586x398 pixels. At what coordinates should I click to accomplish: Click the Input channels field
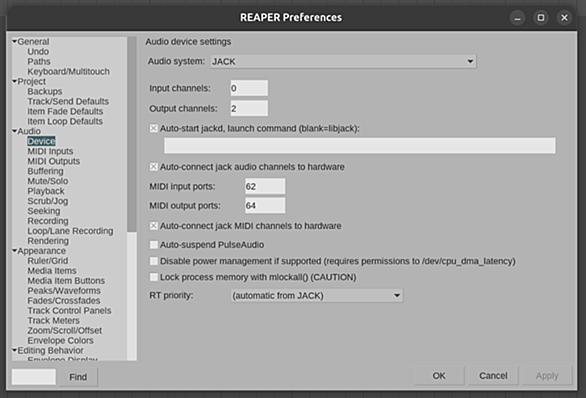pos(249,88)
